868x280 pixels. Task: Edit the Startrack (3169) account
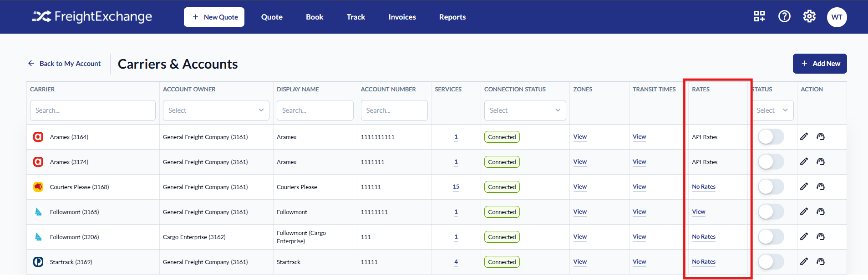[804, 261]
